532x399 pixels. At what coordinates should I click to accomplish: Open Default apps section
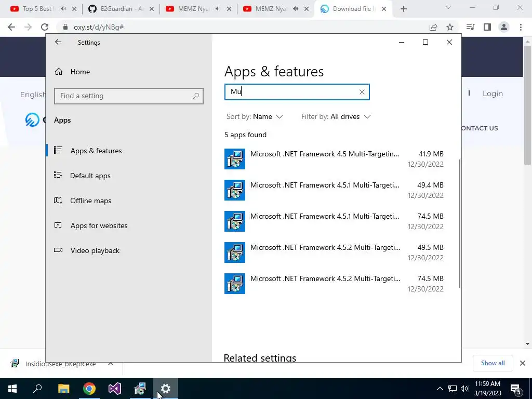click(x=129, y=176)
